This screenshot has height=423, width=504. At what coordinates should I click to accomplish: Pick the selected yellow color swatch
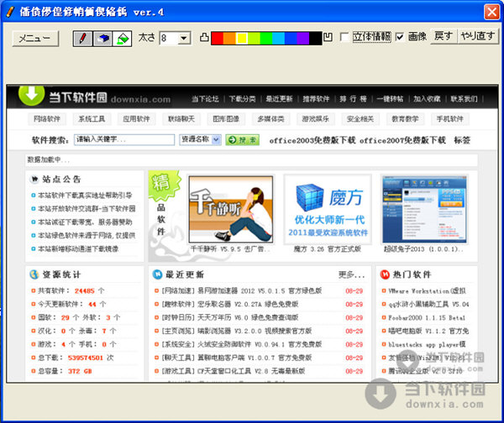(242, 39)
